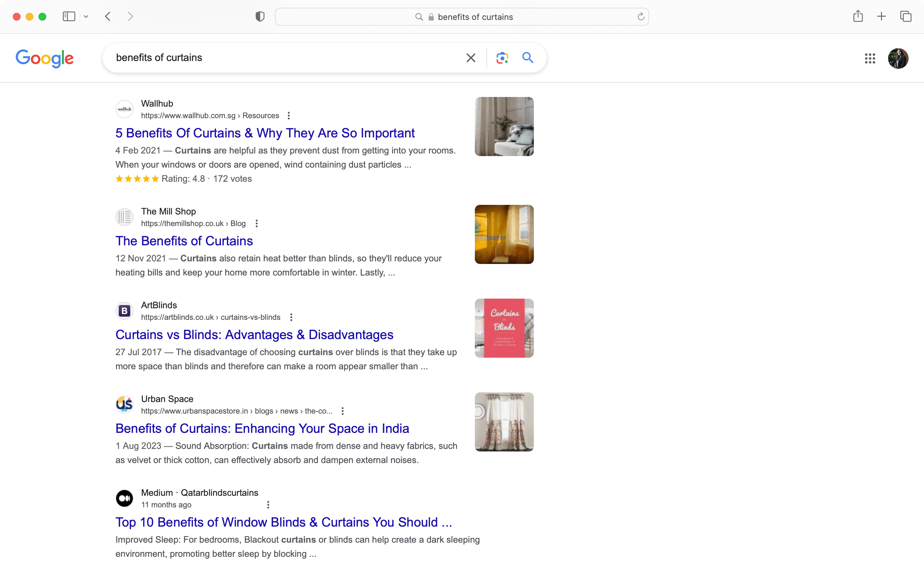The width and height of the screenshot is (924, 578).
Task: Open the Urban Space floral curtain thumbnail
Action: [x=504, y=422]
